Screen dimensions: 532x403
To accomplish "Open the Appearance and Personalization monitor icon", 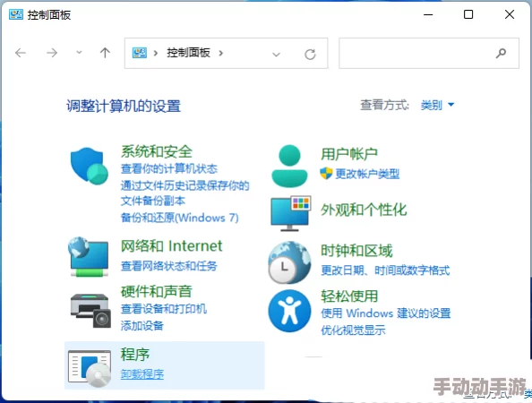I will (291, 213).
